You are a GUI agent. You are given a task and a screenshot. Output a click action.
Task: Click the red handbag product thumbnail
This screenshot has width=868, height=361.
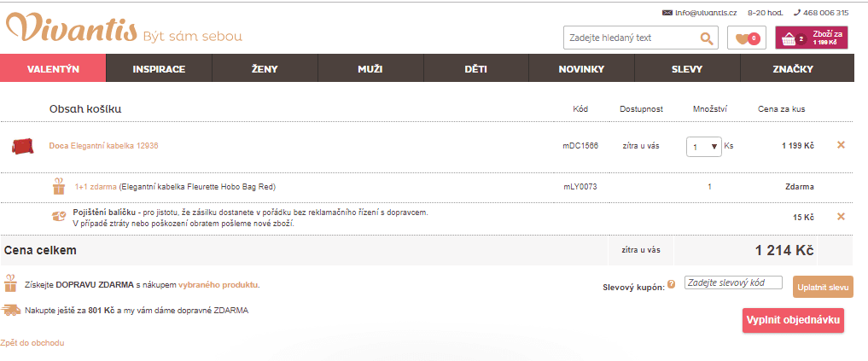[x=21, y=146]
